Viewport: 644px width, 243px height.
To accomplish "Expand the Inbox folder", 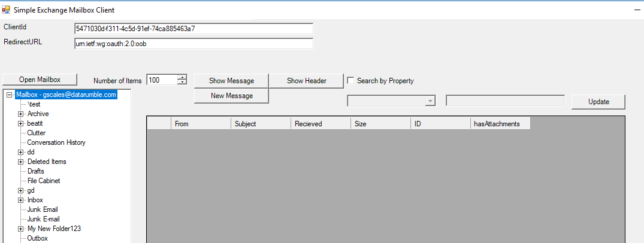I will [x=20, y=201].
